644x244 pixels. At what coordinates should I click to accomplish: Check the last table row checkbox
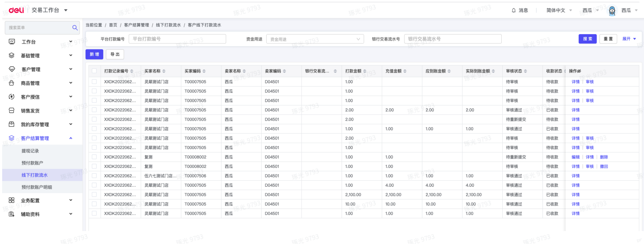point(94,213)
